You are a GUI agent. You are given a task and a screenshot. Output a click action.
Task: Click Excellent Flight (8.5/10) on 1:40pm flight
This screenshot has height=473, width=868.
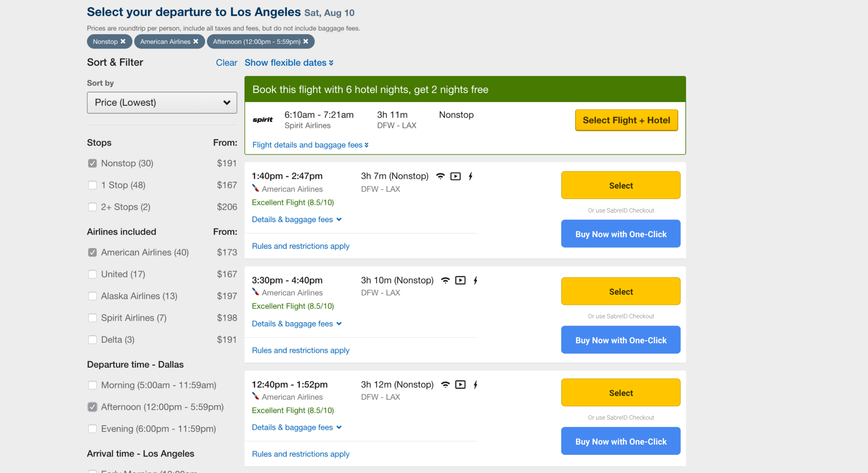293,203
